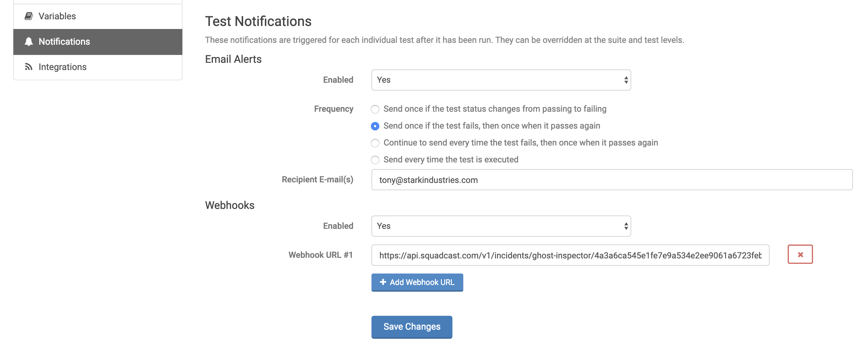
Task: Open the Email Alerts Enabled dropdown
Action: pyautogui.click(x=501, y=80)
